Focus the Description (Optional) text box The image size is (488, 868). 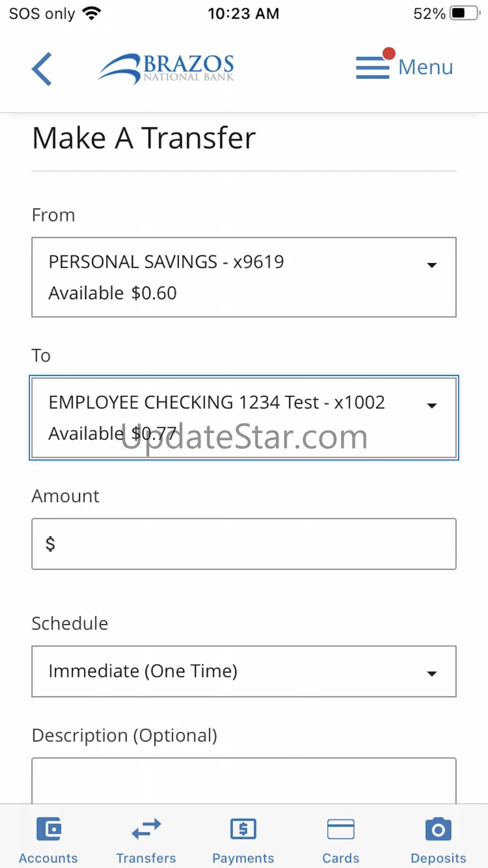tap(244, 781)
